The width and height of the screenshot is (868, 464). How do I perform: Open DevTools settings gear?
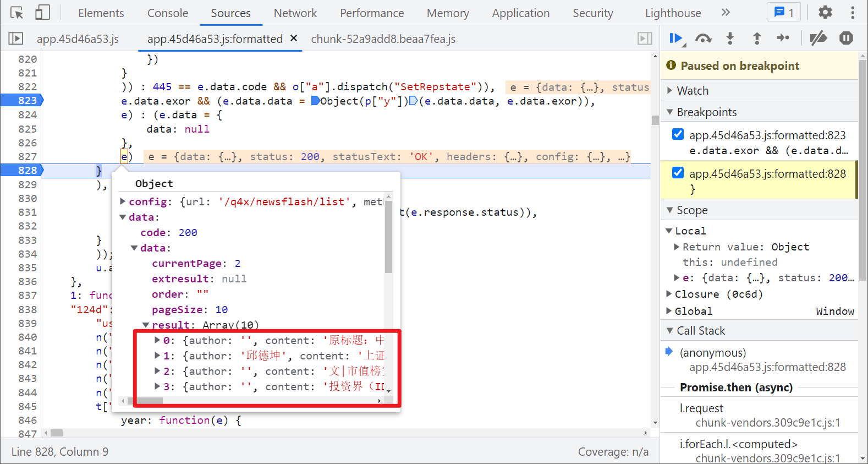pyautogui.click(x=825, y=13)
